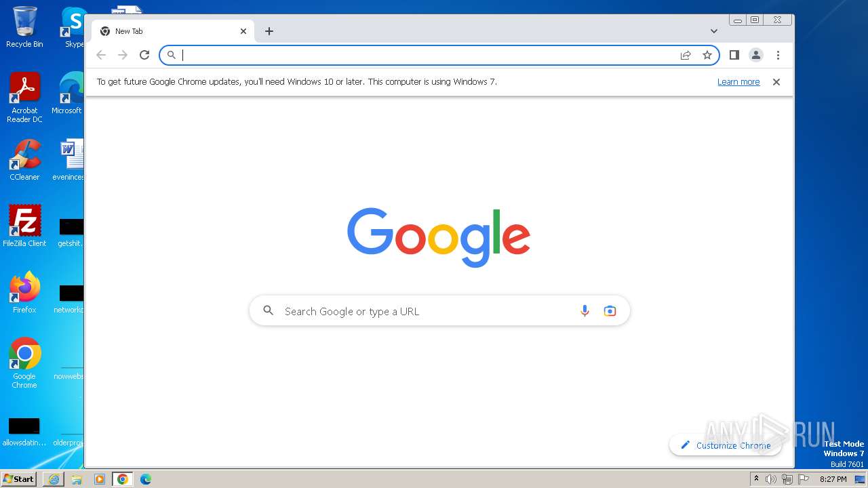Switch to Chrome taskbar button
The height and width of the screenshot is (488, 868).
click(123, 479)
